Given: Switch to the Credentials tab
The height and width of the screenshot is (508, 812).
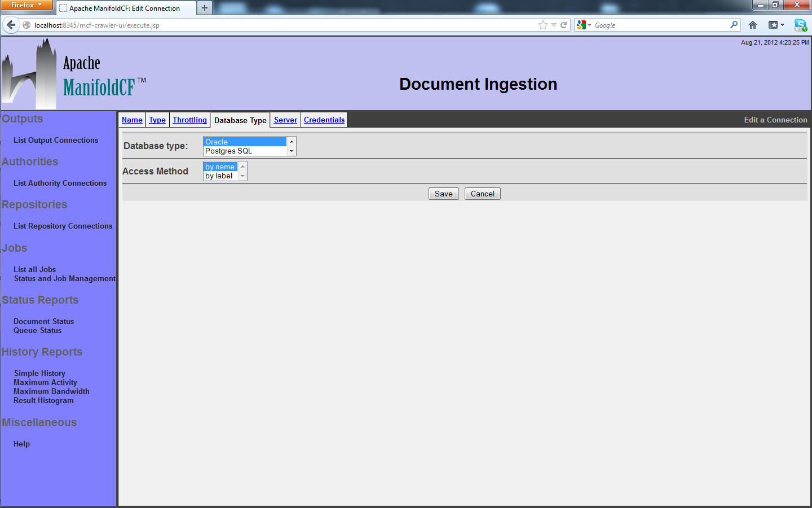Looking at the screenshot, I should (324, 120).
